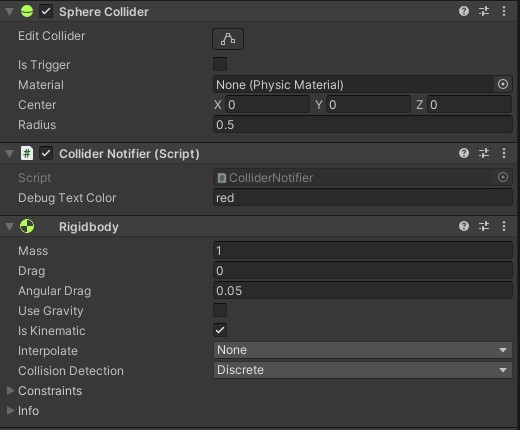Enable the Is Trigger checkbox

[x=220, y=64]
